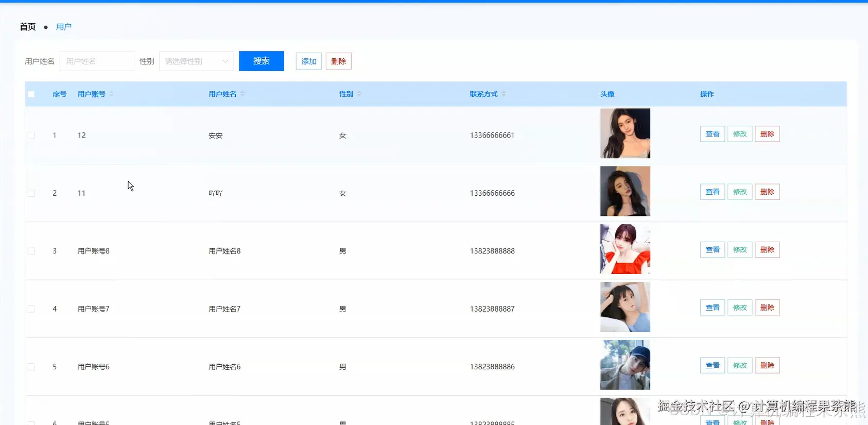The image size is (868, 425).
Task: Edit user 安安 with 修改
Action: [740, 134]
